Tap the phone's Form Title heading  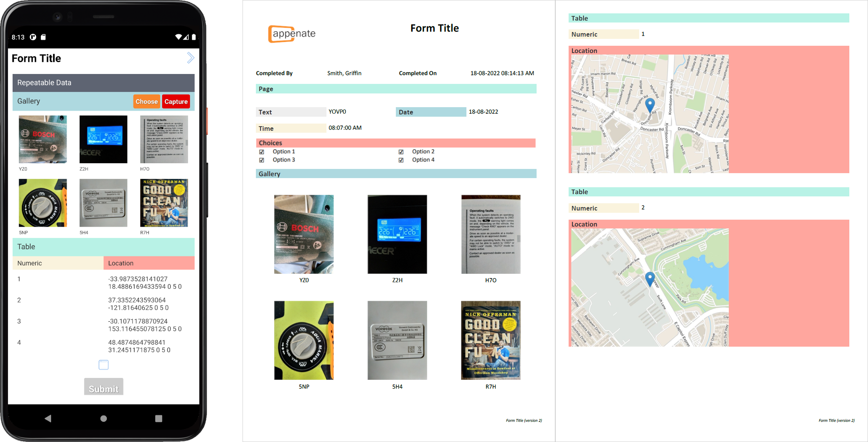[36, 58]
